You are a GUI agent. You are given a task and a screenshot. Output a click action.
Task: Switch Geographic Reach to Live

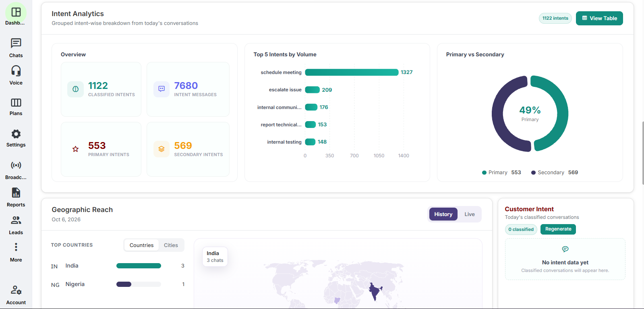pos(469,214)
